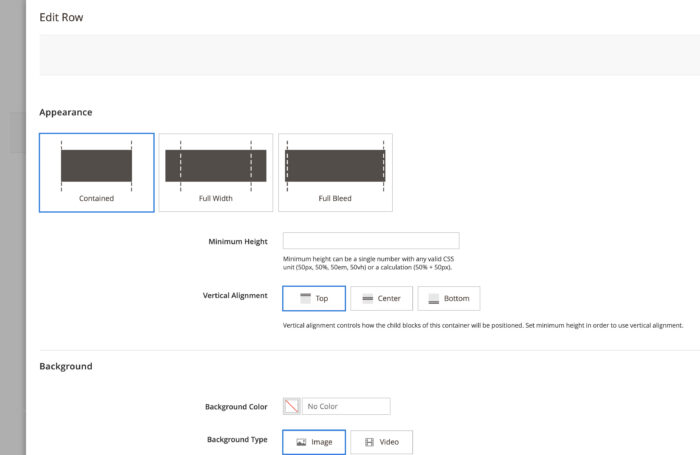Select the Contained appearance option
The height and width of the screenshot is (455, 700).
(96, 172)
